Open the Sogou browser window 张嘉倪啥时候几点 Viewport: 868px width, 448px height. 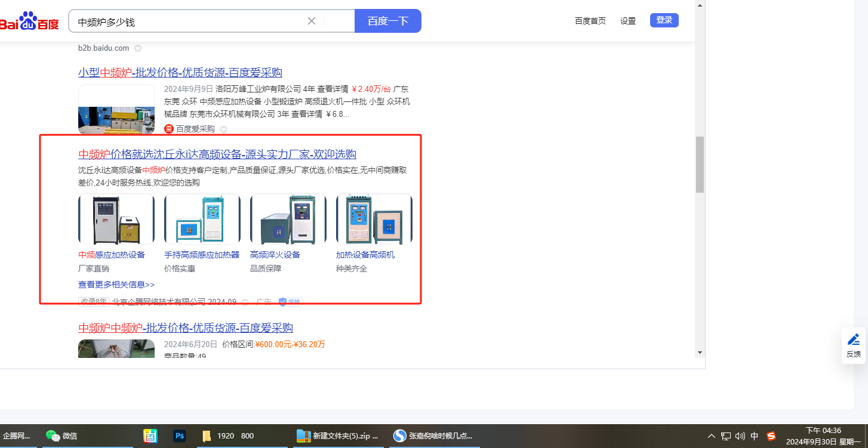click(434, 436)
